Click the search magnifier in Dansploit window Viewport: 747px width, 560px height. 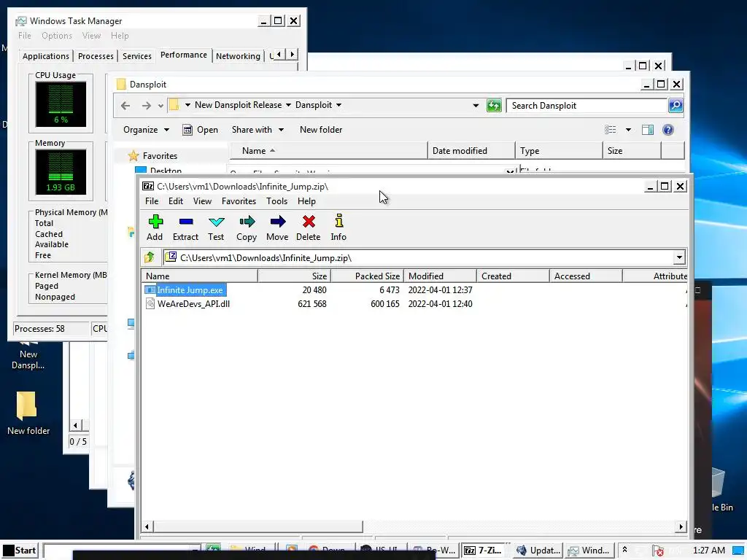676,105
